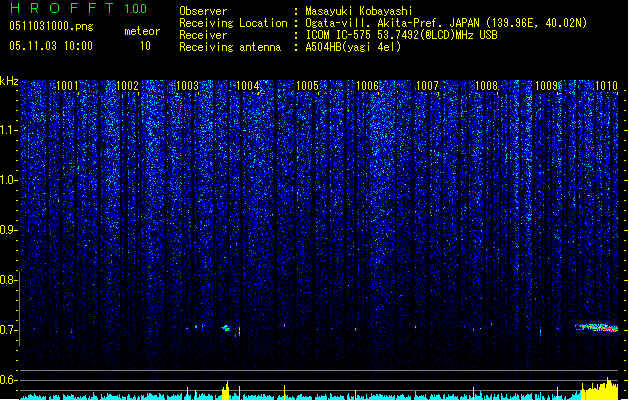Click the 1008 time marker
This screenshot has width=629, height=400.
487,86
